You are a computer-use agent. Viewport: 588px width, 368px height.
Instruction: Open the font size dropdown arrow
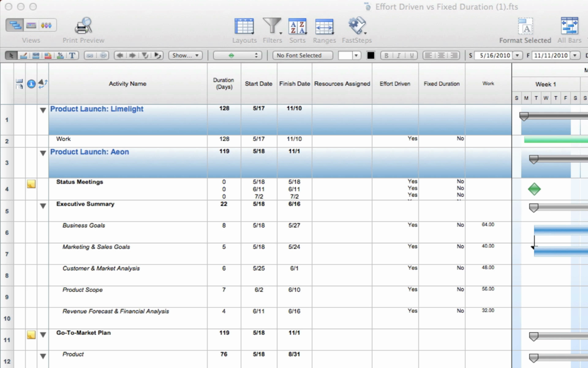coord(356,56)
